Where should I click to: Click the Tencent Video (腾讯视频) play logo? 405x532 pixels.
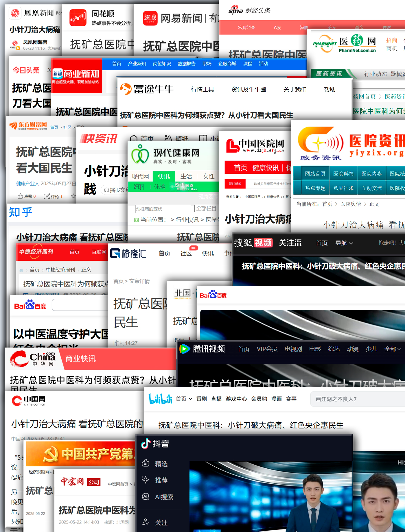coord(185,349)
